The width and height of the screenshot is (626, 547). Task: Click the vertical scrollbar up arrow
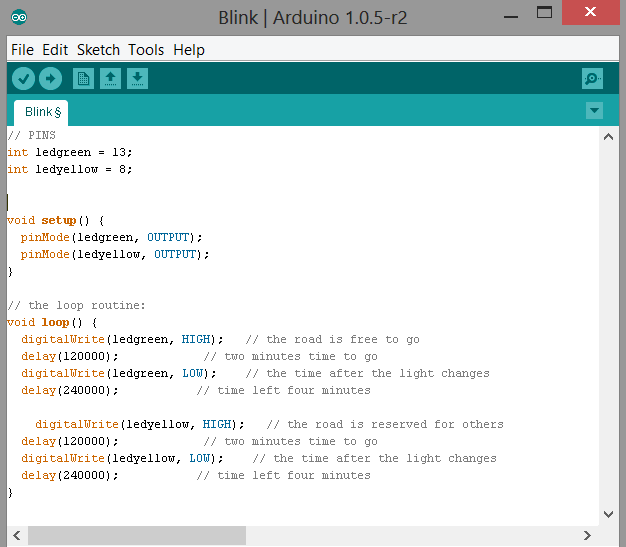(608, 137)
